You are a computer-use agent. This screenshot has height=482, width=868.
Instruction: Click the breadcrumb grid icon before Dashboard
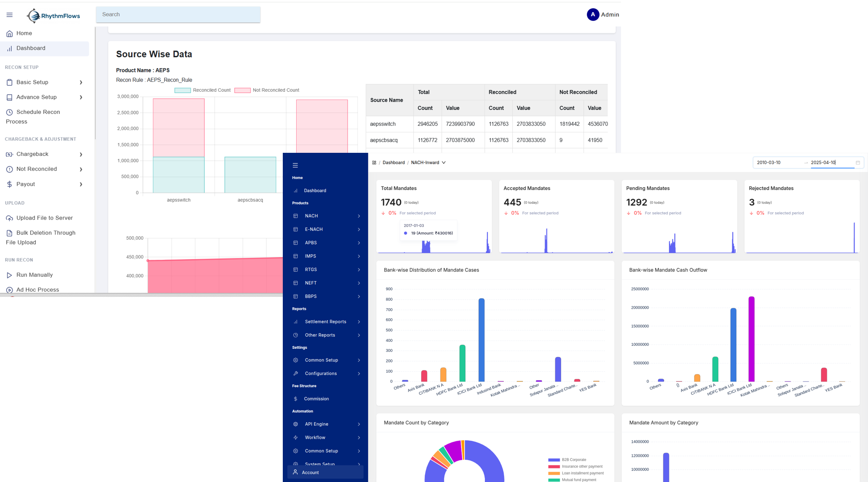pyautogui.click(x=374, y=163)
